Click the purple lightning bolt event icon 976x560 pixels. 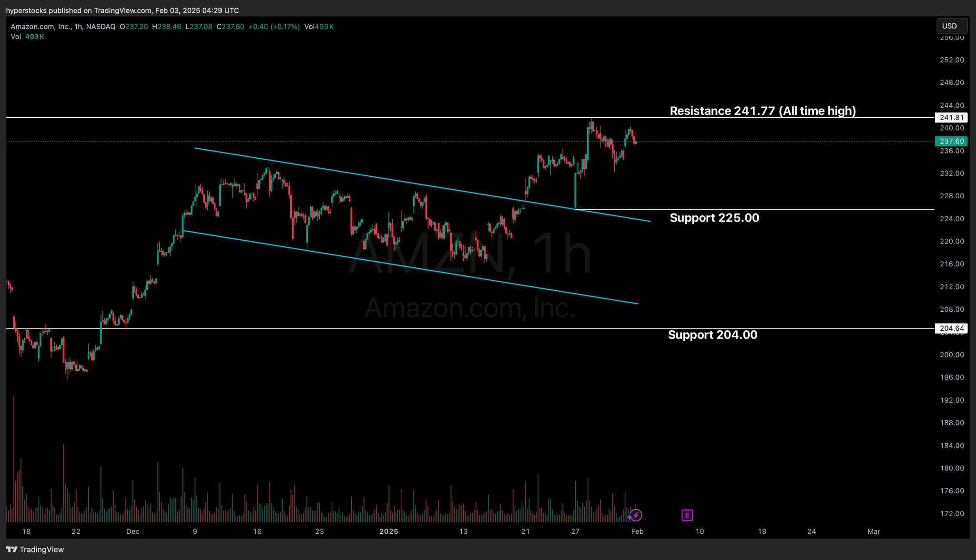click(x=636, y=515)
